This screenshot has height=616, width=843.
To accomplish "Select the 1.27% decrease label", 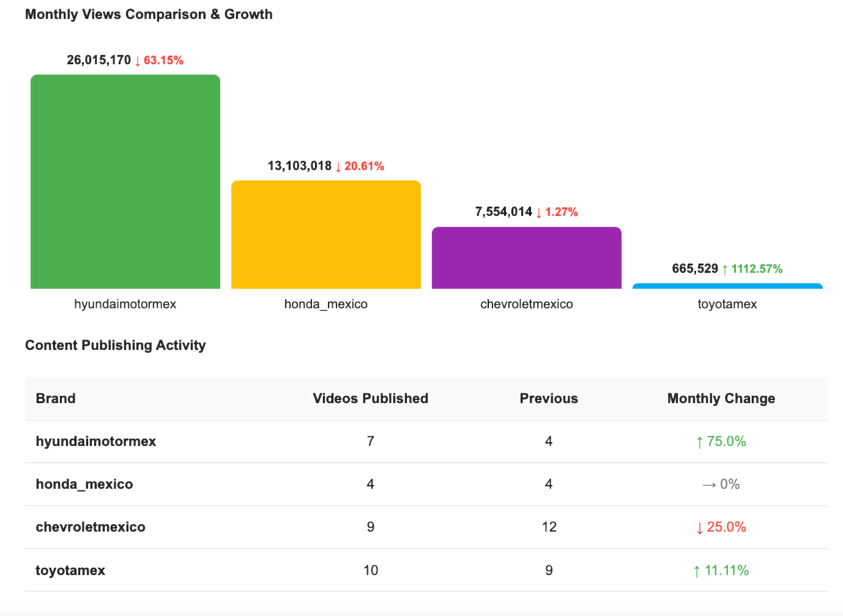I will [557, 212].
